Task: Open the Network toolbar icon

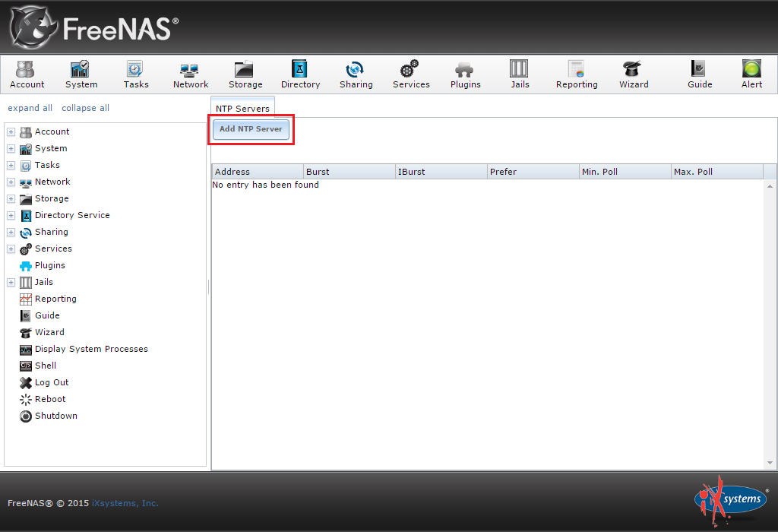Action: click(191, 74)
